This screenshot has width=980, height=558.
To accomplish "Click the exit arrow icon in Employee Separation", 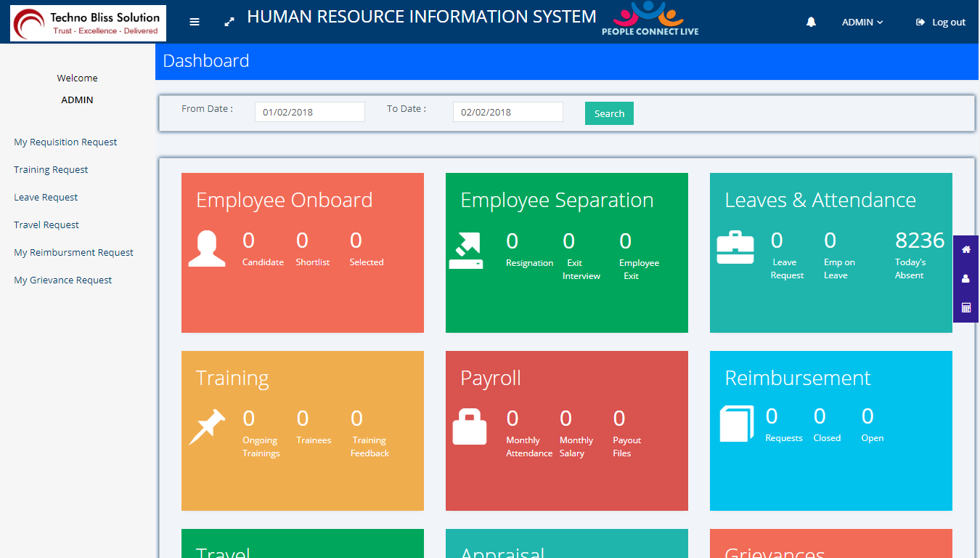I will [466, 251].
